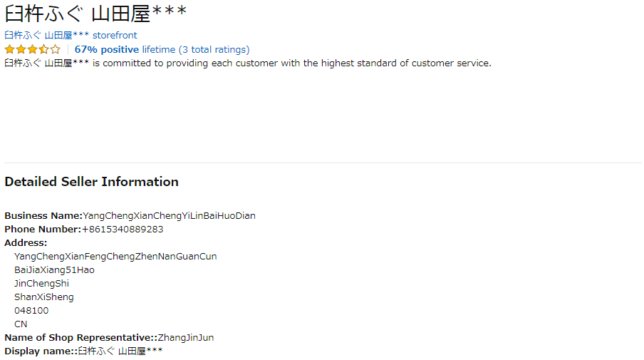Click the customer service commitment sentence
This screenshot has height=360, width=644.
click(247, 63)
